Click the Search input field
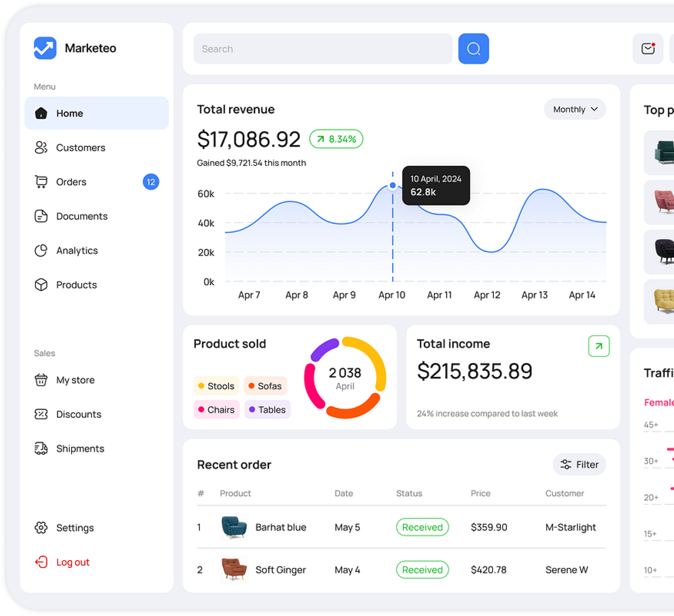The height and width of the screenshot is (616, 674). tap(323, 49)
